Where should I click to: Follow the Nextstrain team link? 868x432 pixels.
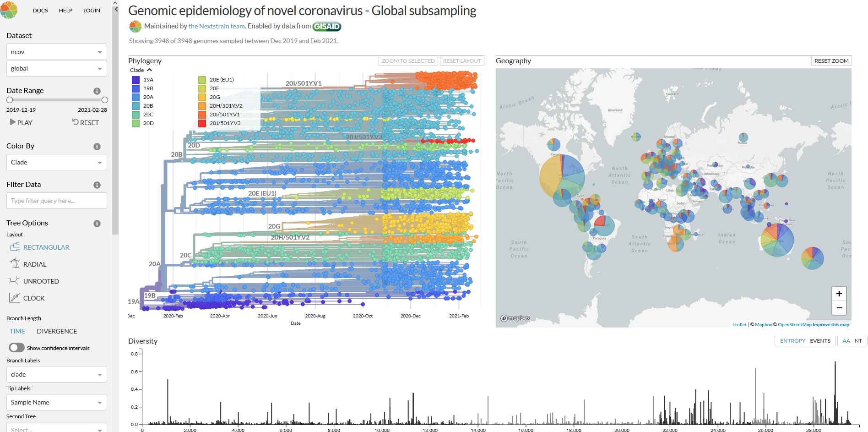216,26
